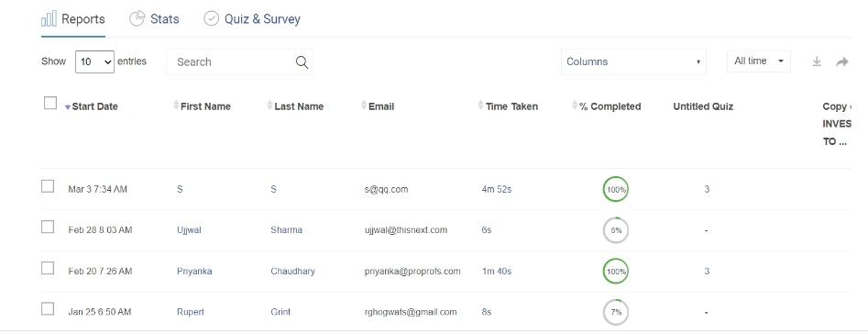Open the show entries count dropdown
The height and width of the screenshot is (334, 868).
[94, 62]
